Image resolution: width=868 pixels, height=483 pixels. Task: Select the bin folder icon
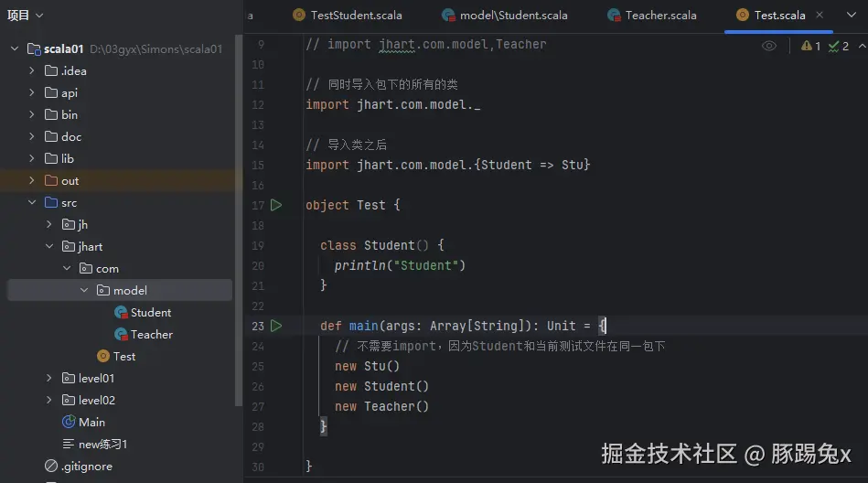(51, 114)
